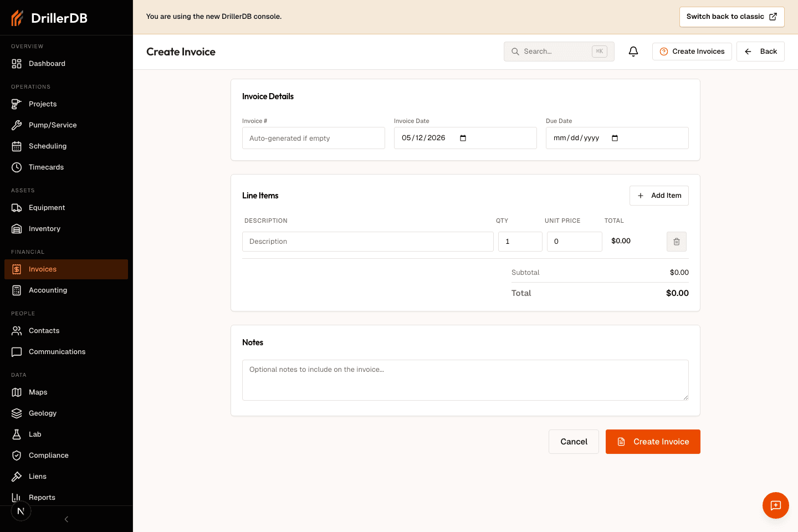Image resolution: width=798 pixels, height=532 pixels.
Task: Click the Back button
Action: pyautogui.click(x=760, y=52)
